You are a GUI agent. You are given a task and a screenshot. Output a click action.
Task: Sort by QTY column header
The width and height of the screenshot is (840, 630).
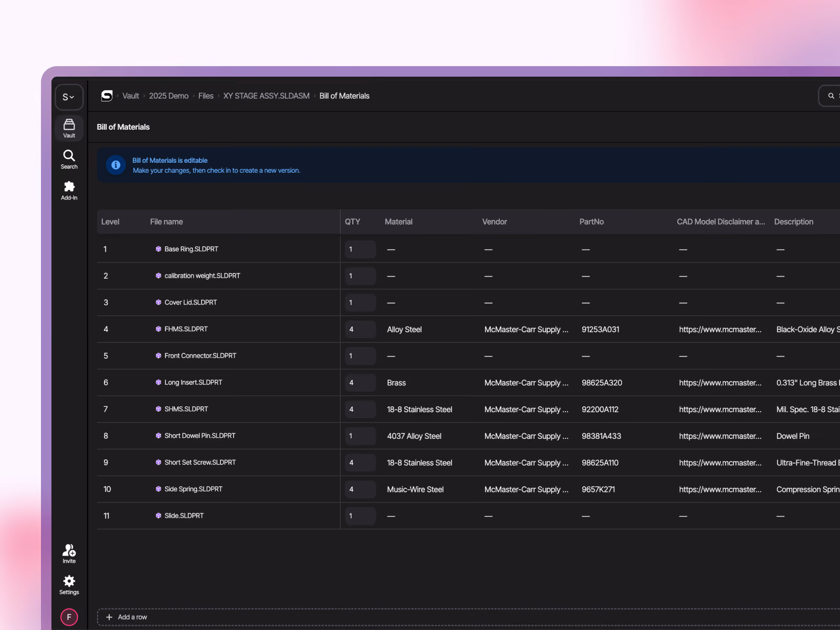pyautogui.click(x=352, y=222)
